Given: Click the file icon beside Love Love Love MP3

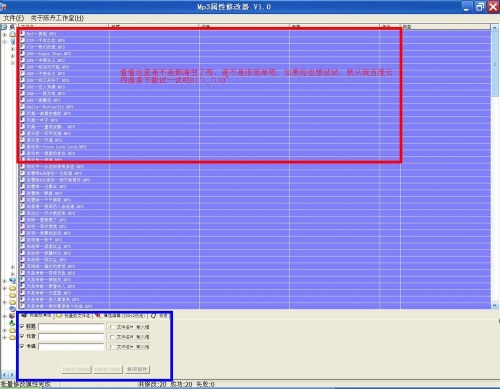Looking at the screenshot, I should (x=22, y=146).
